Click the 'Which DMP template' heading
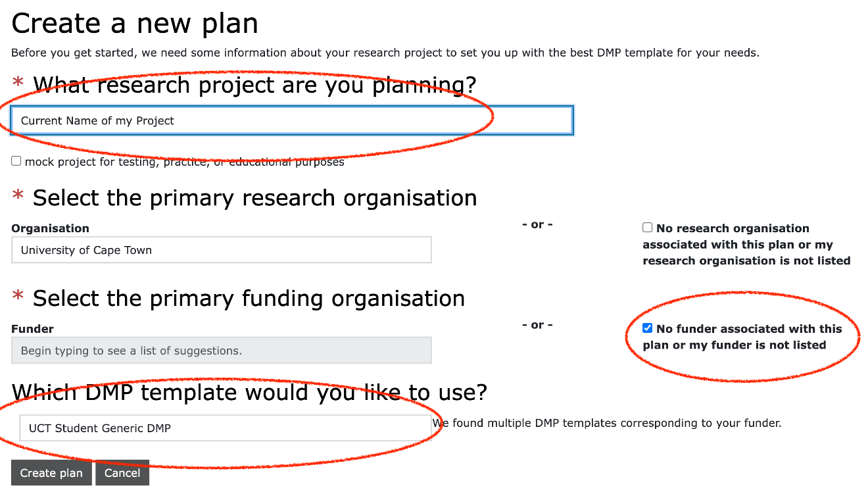The width and height of the screenshot is (868, 496). pyautogui.click(x=249, y=392)
